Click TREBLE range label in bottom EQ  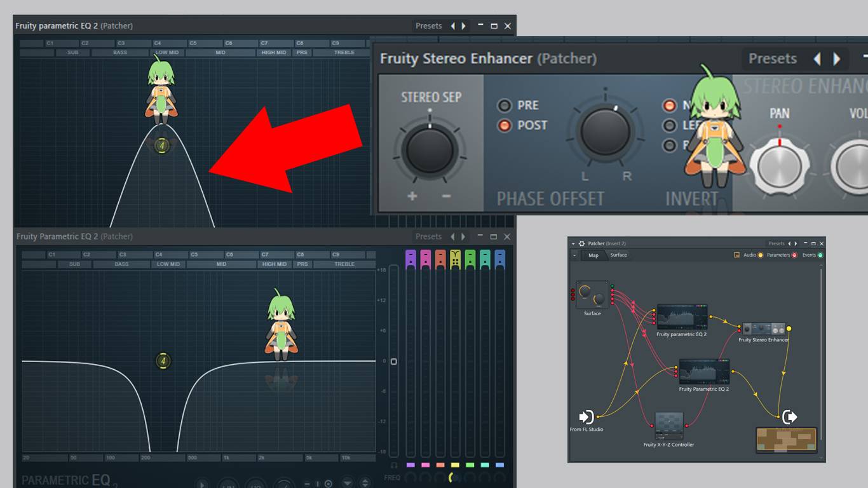click(x=344, y=264)
